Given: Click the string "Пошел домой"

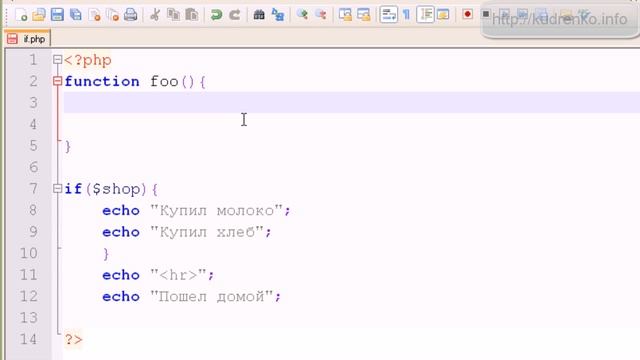Looking at the screenshot, I should coord(212,296).
